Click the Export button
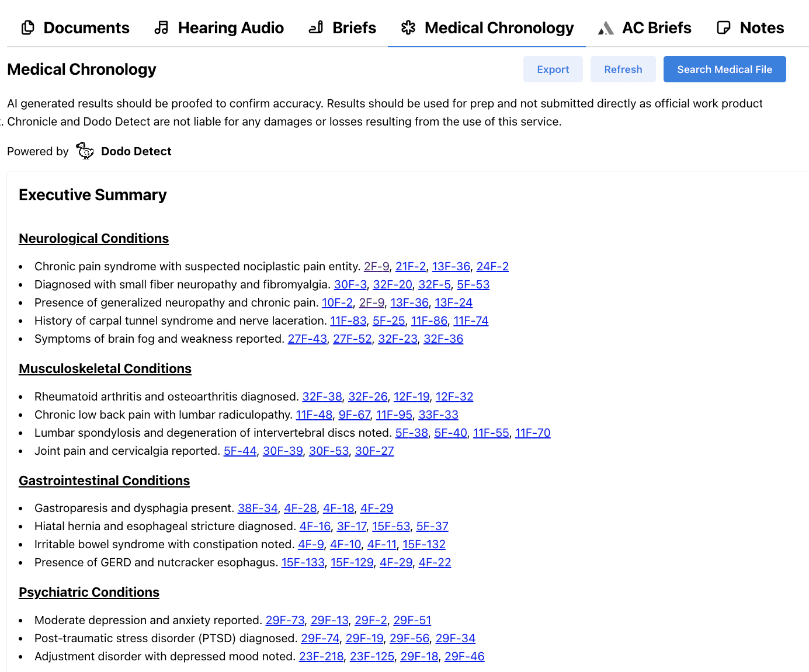Viewport: 809px width, 672px height. (553, 69)
